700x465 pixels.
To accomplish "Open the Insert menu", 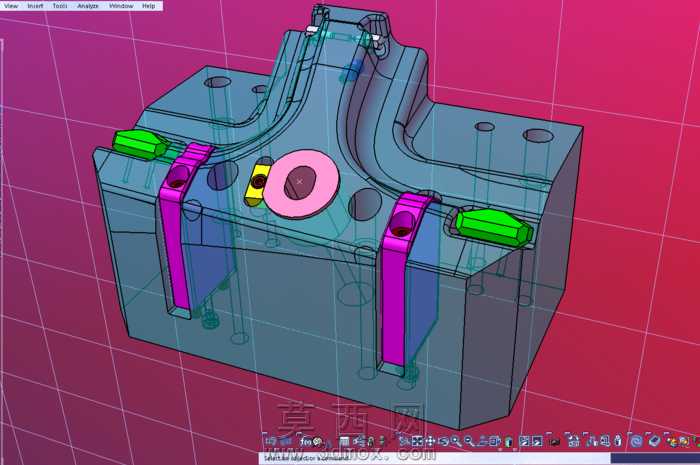I will pos(35,6).
